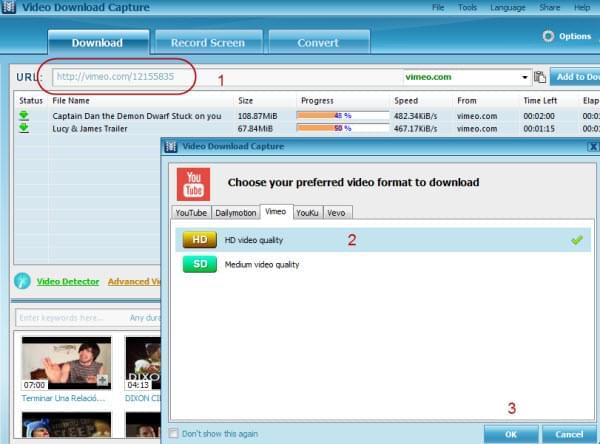Image resolution: width=600 pixels, height=444 pixels.
Task: Enable the Don't show this again checkbox
Action: [173, 433]
